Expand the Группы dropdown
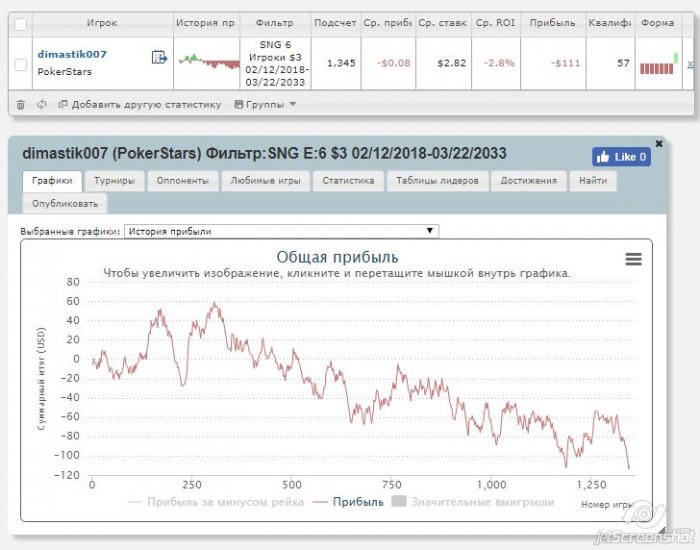 265,104
